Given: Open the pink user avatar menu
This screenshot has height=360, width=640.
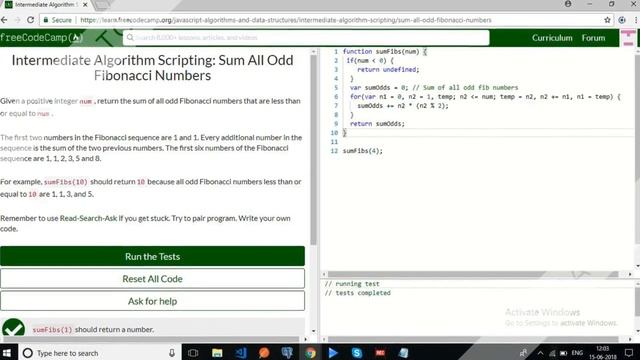Looking at the screenshot, I should pos(629,38).
